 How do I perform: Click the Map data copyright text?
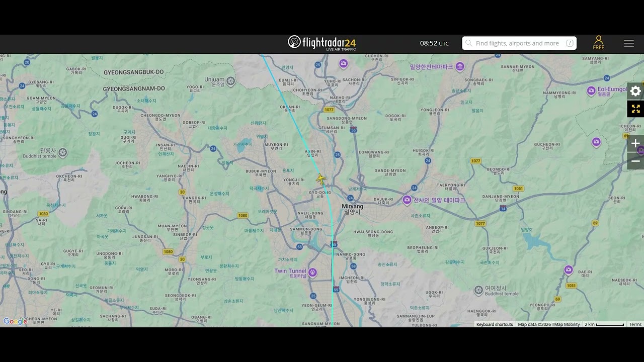click(x=549, y=324)
